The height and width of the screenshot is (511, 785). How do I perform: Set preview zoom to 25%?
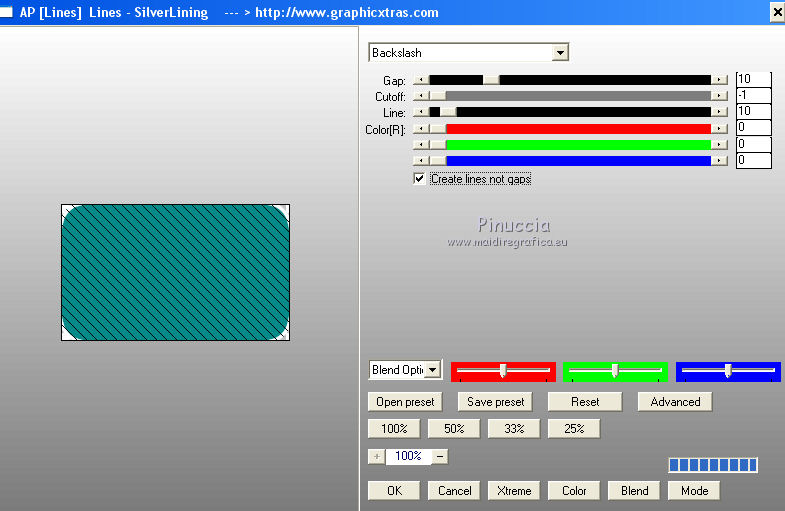[574, 429]
